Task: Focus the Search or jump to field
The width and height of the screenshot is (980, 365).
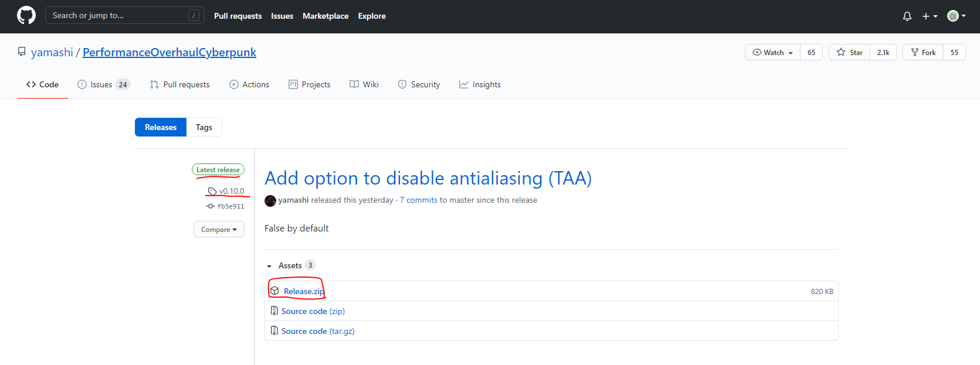Action: coord(124,15)
